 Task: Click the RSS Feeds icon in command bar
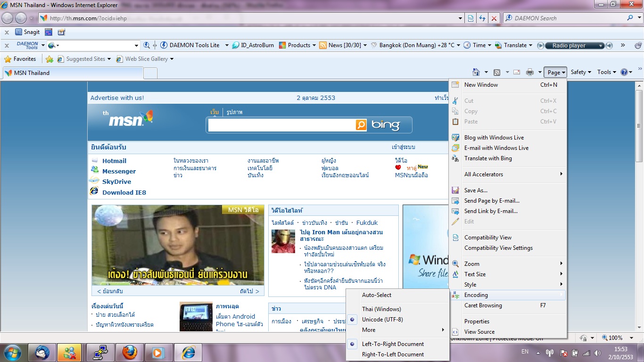coord(497,72)
